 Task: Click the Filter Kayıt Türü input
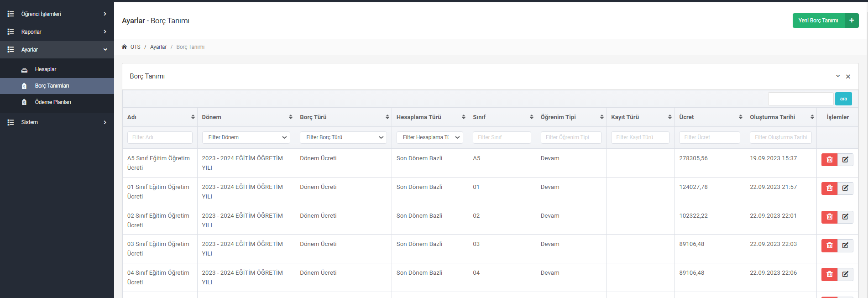(x=640, y=137)
